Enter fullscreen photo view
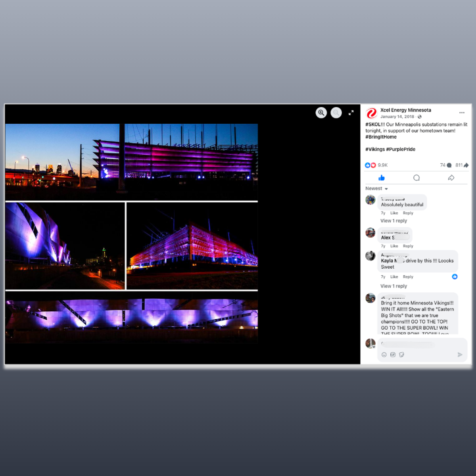 click(x=351, y=113)
